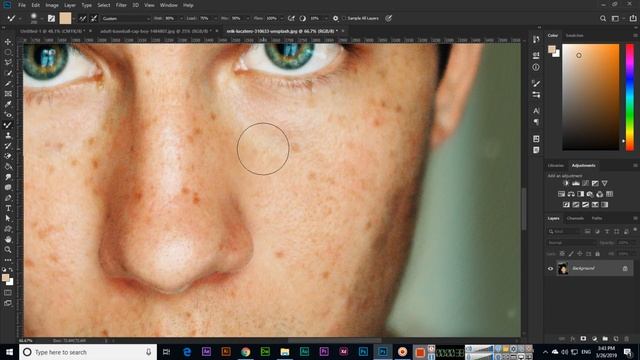640x360 pixels.
Task: Open the Paragraph panel icon
Action: point(536,122)
